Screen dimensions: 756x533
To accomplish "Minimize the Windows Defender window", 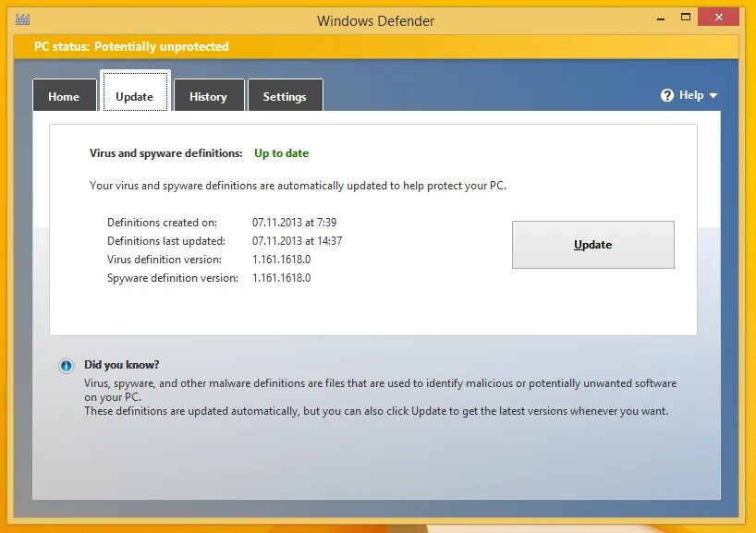I will pyautogui.click(x=661, y=18).
